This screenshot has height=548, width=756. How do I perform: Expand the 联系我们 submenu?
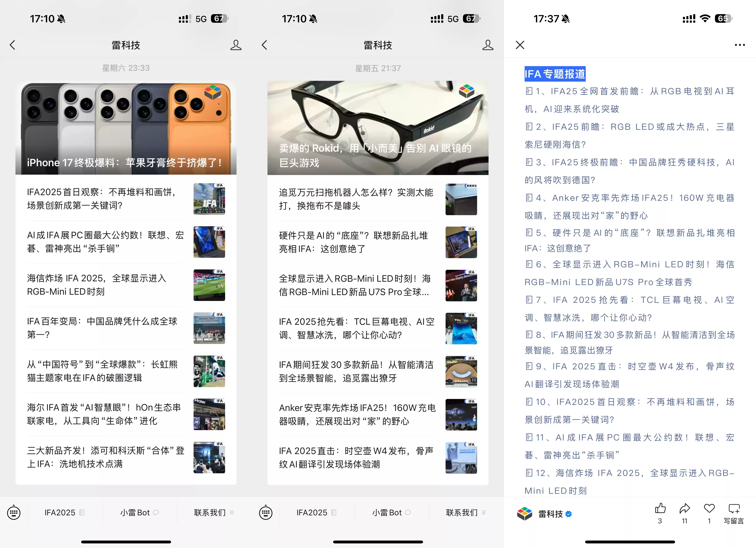(x=210, y=513)
